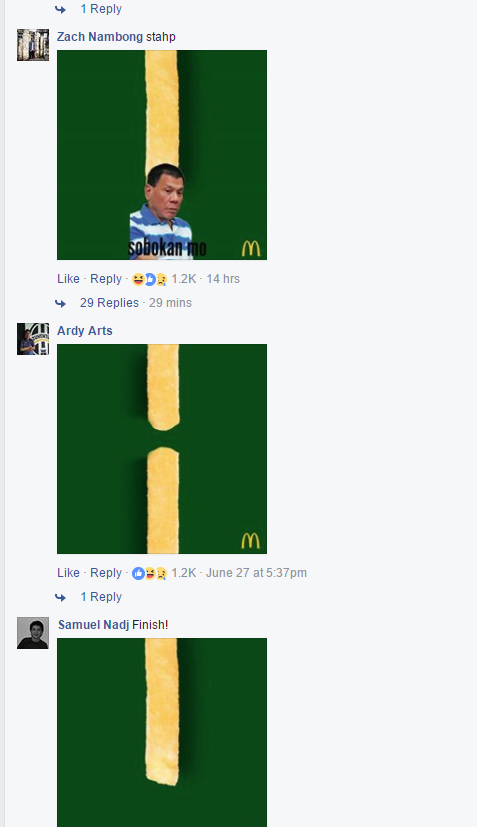Reply to Ardy Arts' comment

point(106,572)
